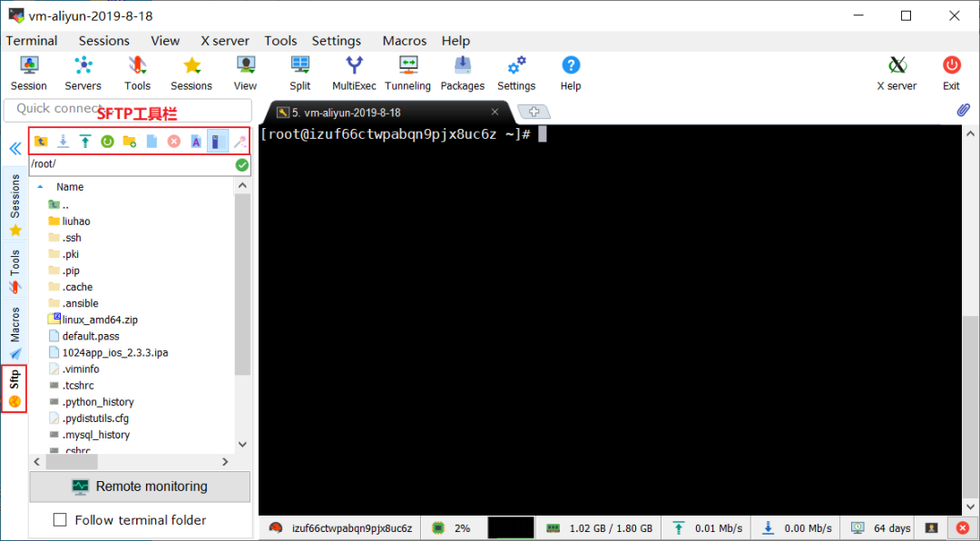
Task: Create a new folder in SFTP browser
Action: coord(130,142)
